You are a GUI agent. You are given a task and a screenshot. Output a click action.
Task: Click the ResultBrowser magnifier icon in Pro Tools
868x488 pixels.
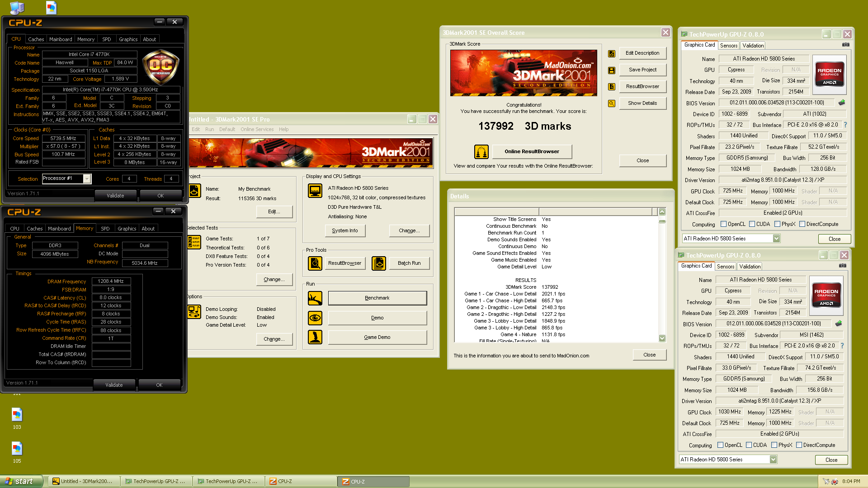click(x=315, y=263)
